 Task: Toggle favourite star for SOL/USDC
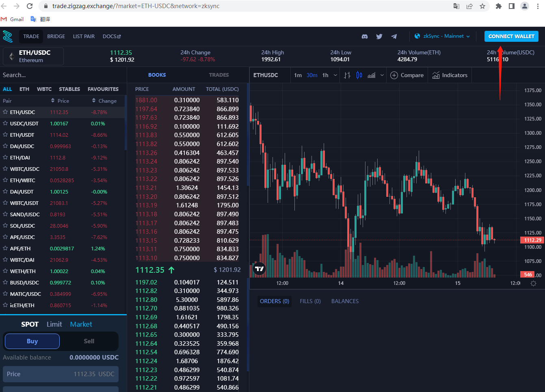pyautogui.click(x=5, y=226)
